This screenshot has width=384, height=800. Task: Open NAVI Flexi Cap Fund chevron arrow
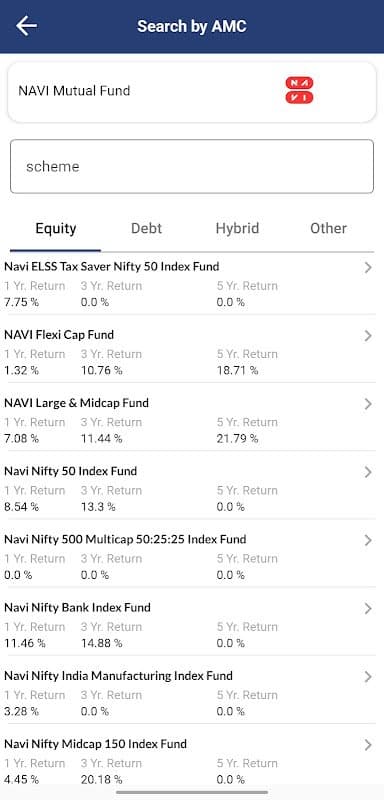[368, 335]
